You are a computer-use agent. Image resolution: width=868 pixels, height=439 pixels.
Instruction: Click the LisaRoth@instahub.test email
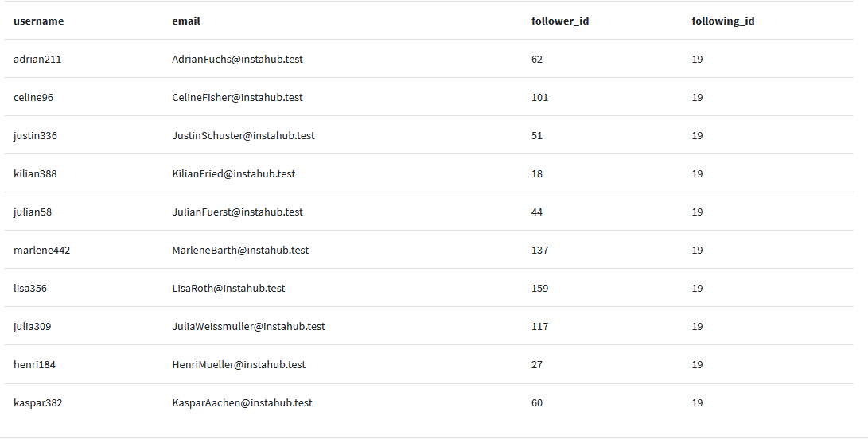point(228,289)
